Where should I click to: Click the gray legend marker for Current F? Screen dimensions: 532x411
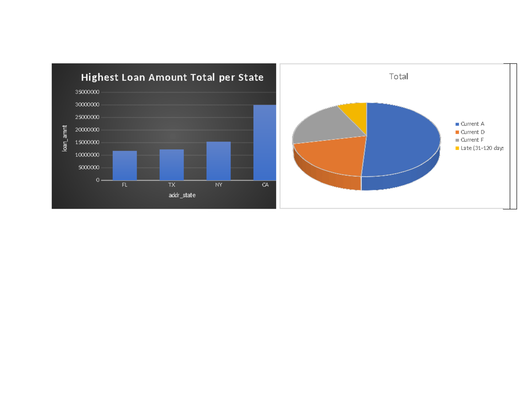457,139
